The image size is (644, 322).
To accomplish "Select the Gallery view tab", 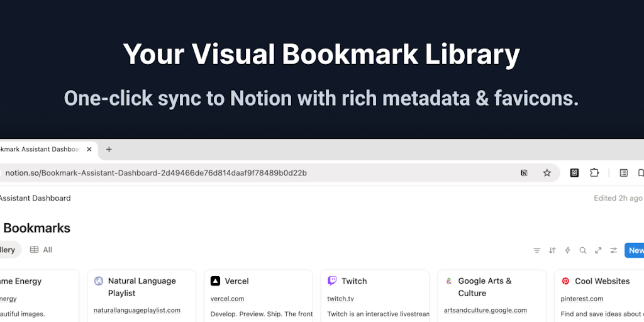I will [9, 250].
